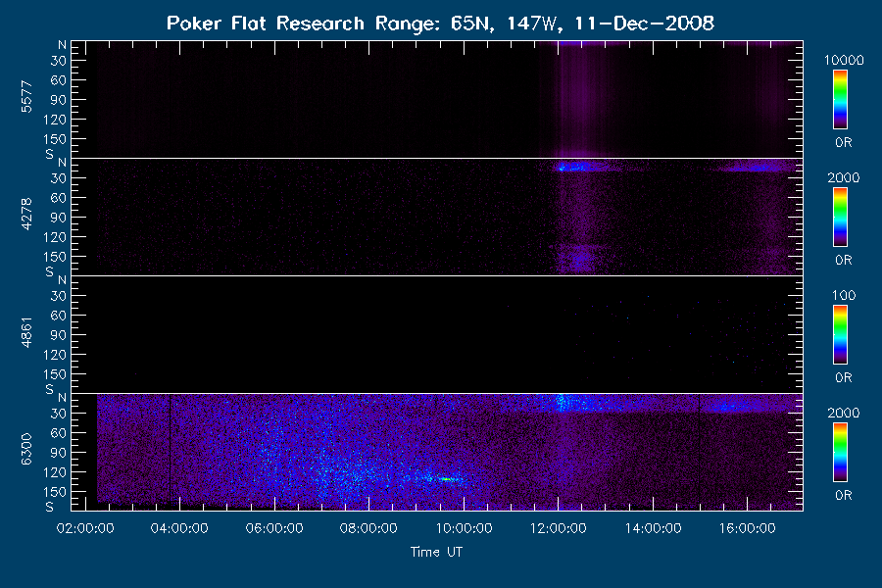Select the 5577 wavelength axis label
Image resolution: width=882 pixels, height=588 pixels.
(26, 97)
